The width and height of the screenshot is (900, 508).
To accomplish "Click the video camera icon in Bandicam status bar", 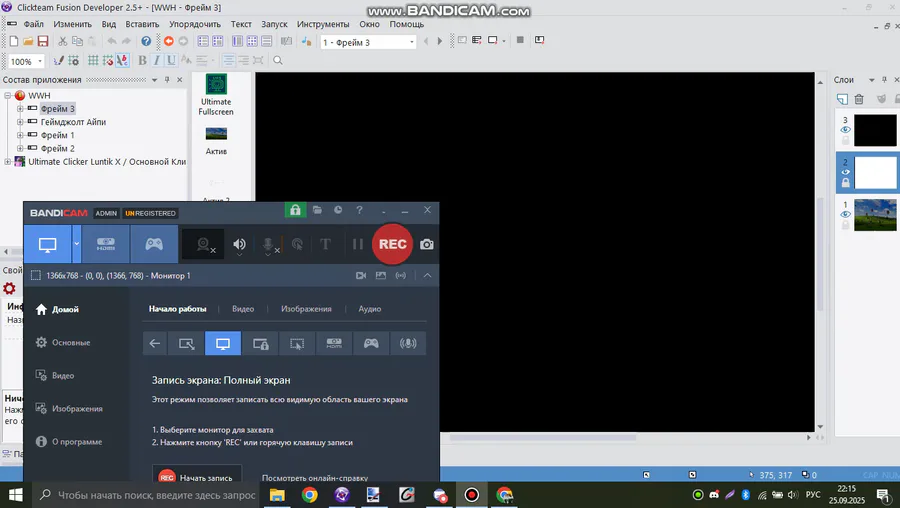I will click(x=361, y=276).
